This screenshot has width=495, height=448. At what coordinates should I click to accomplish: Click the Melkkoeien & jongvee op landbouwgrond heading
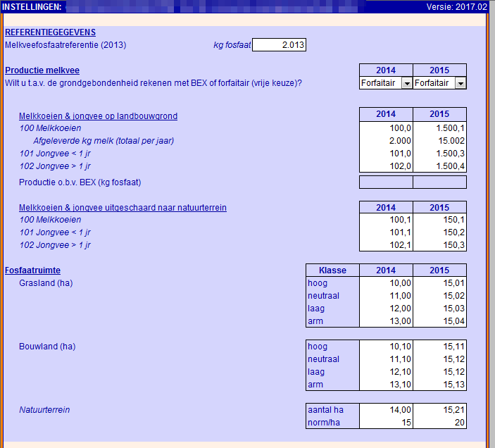tap(98, 116)
